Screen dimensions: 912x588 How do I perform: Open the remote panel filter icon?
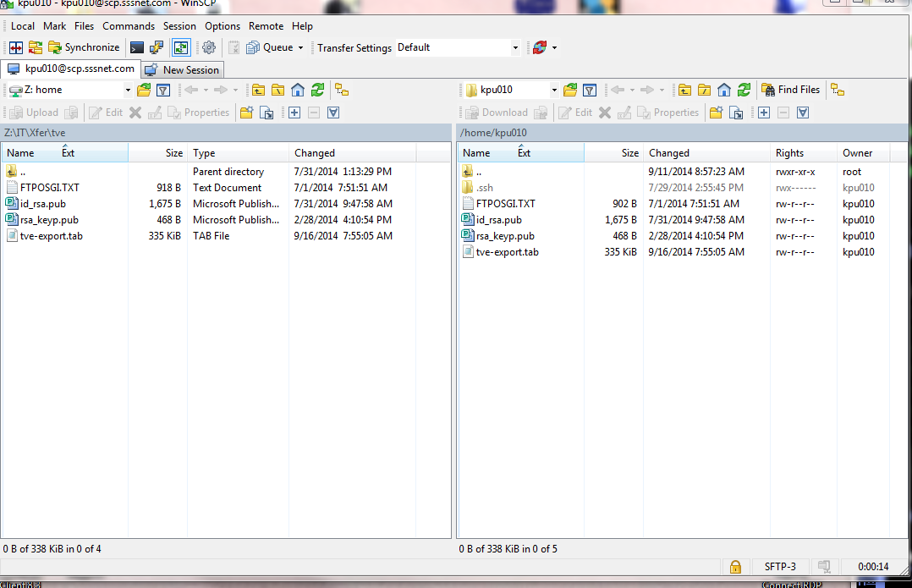590,90
